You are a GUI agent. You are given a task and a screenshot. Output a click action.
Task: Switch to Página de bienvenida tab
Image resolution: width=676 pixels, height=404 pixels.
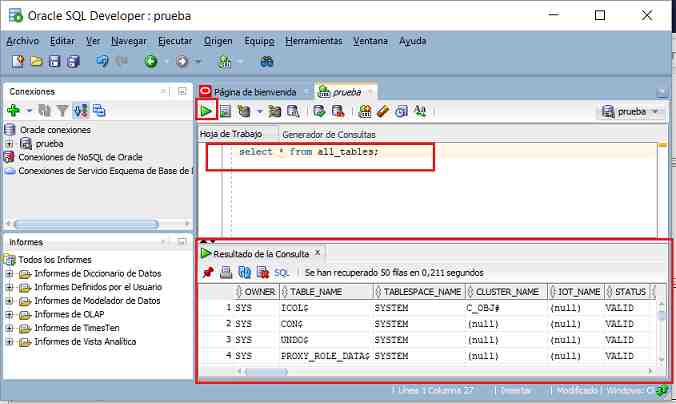(254, 92)
